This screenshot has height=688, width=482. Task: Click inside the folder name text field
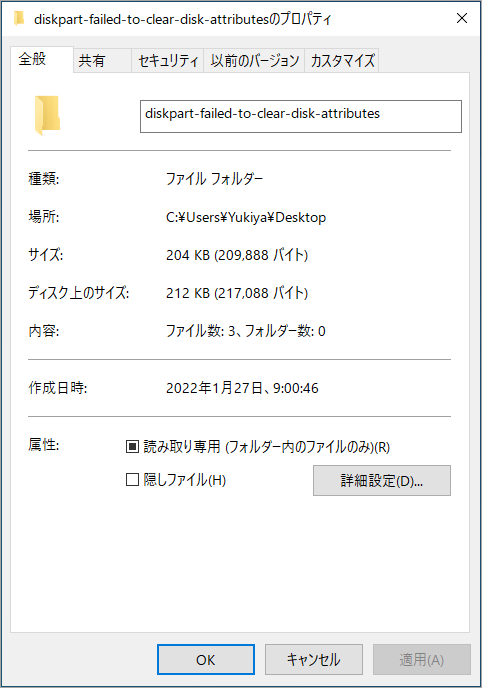point(300,116)
